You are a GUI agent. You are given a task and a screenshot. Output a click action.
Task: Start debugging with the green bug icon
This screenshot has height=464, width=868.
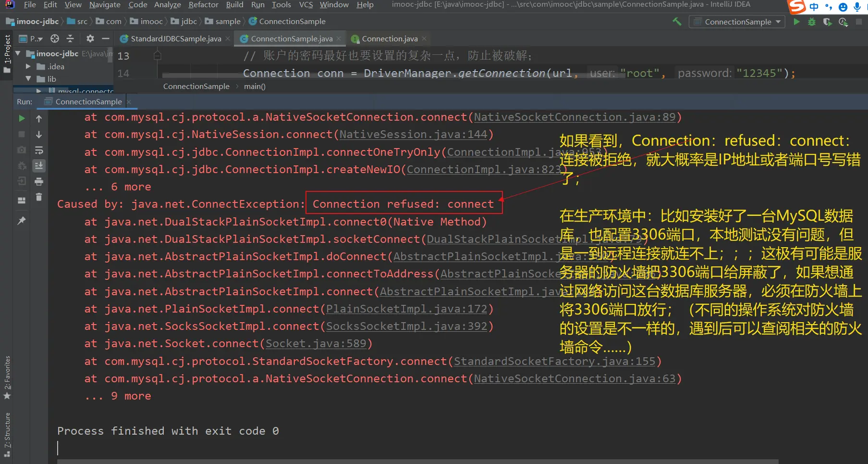(812, 22)
